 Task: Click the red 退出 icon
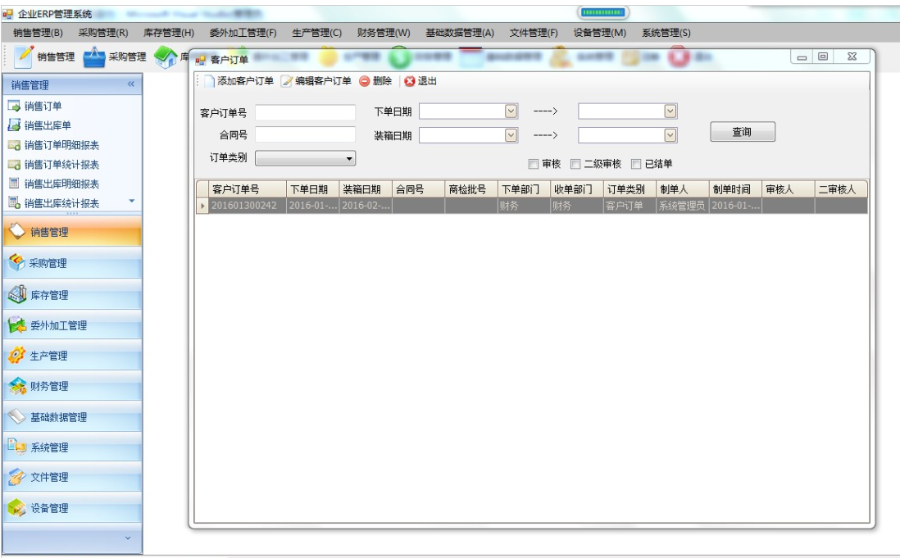tap(409, 81)
